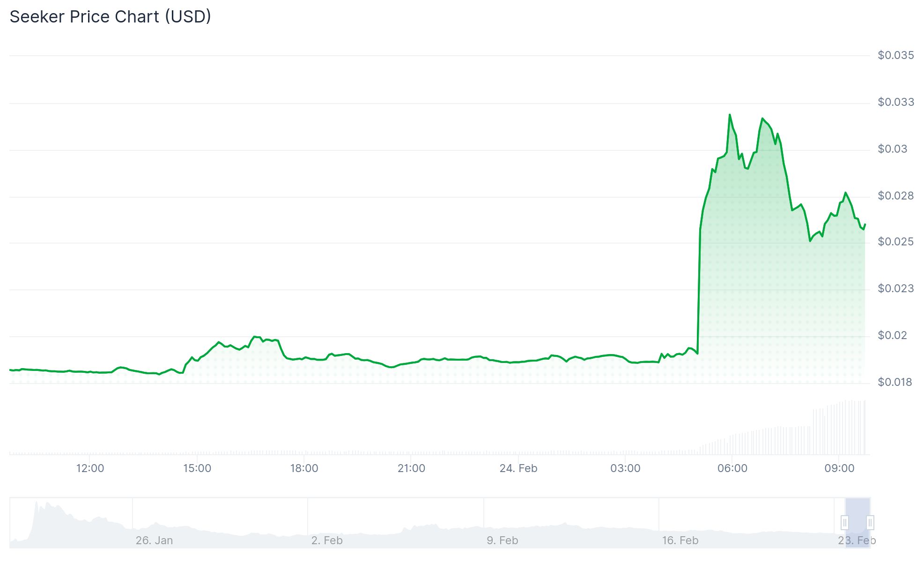Click the $0.035 price axis label
The width and height of the screenshot is (924, 562).
895,55
